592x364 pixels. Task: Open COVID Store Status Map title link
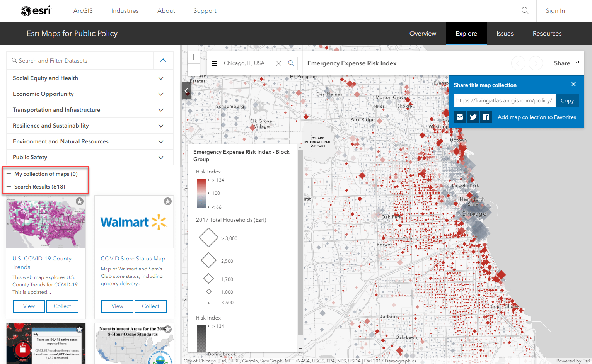click(133, 259)
